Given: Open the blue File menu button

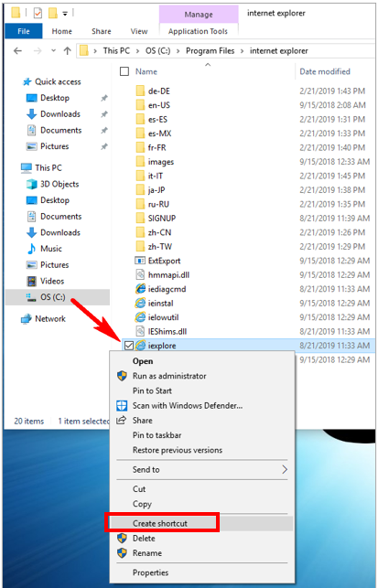Looking at the screenshot, I should [x=24, y=31].
